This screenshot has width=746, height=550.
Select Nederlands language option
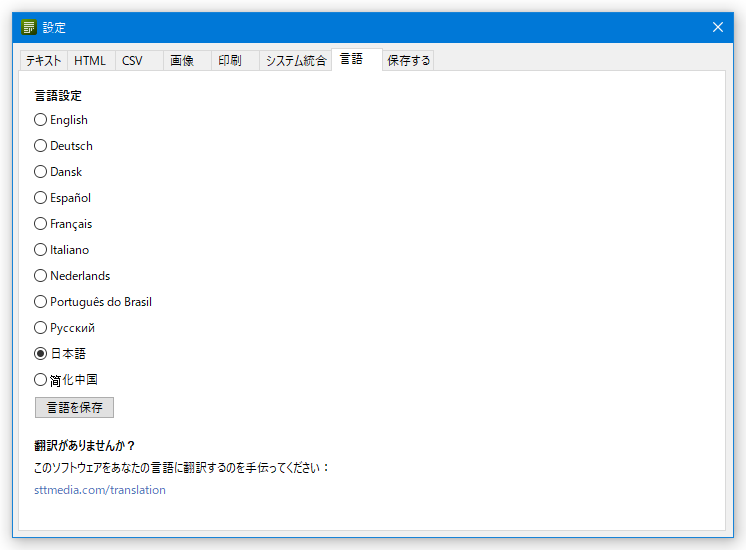point(72,275)
